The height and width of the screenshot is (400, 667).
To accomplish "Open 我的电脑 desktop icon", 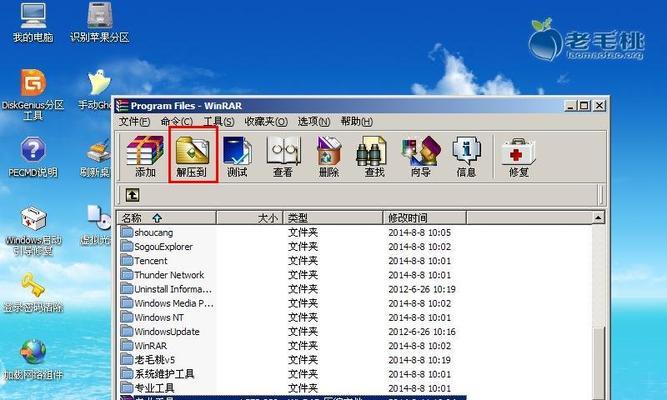I will [33, 22].
